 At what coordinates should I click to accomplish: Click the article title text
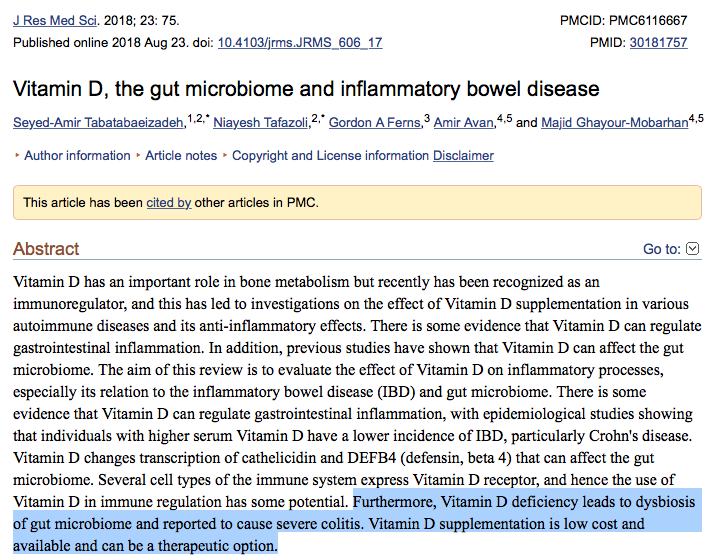306,89
